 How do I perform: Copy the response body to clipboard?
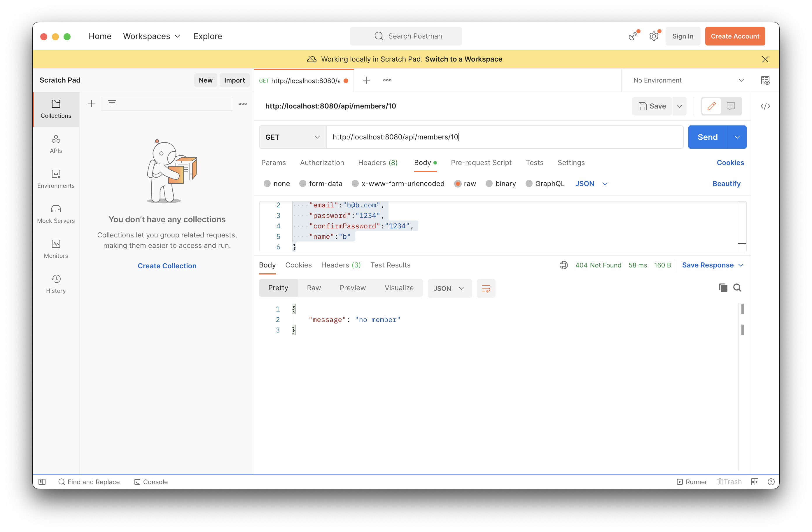coord(723,288)
